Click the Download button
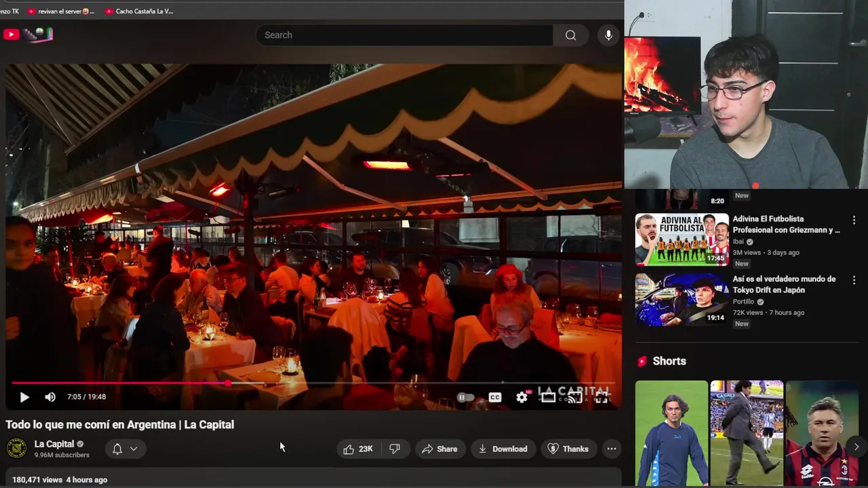The height and width of the screenshot is (488, 868). point(503,449)
